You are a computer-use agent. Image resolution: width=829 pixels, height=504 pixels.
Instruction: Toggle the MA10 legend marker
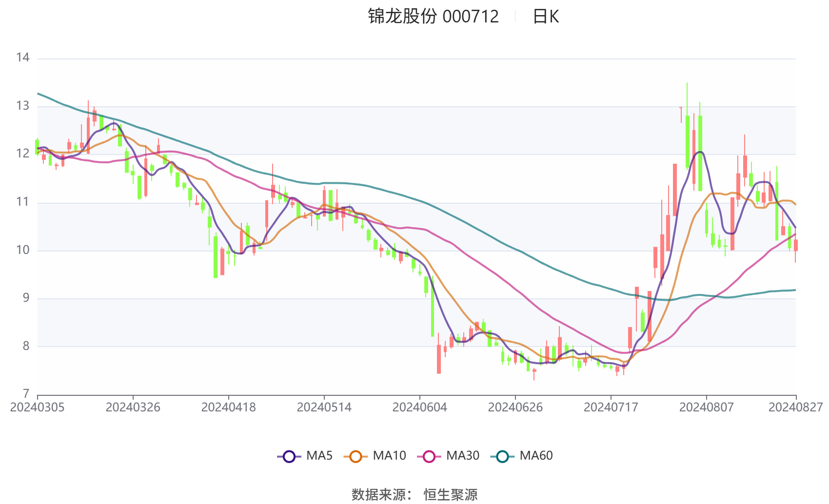[355, 456]
